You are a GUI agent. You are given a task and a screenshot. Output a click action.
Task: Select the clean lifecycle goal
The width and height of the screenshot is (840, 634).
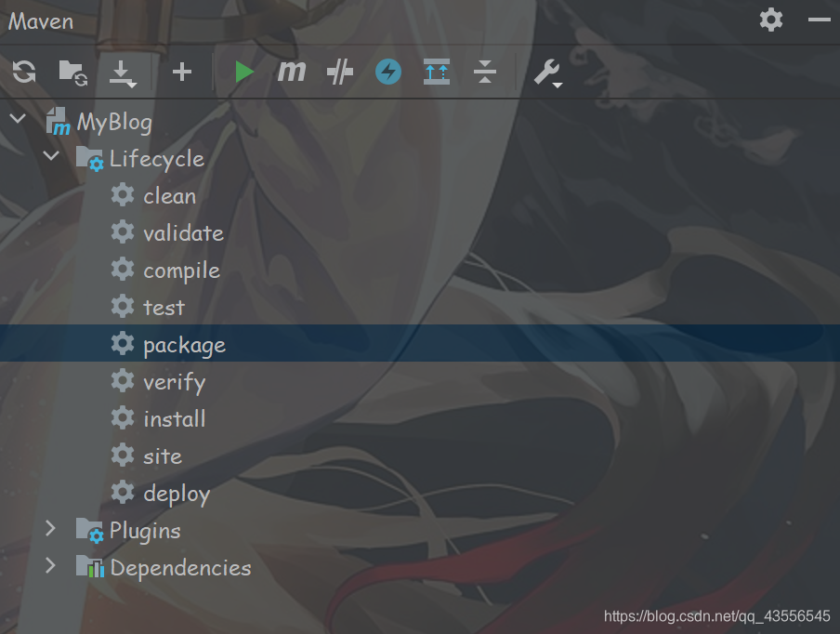420,195
